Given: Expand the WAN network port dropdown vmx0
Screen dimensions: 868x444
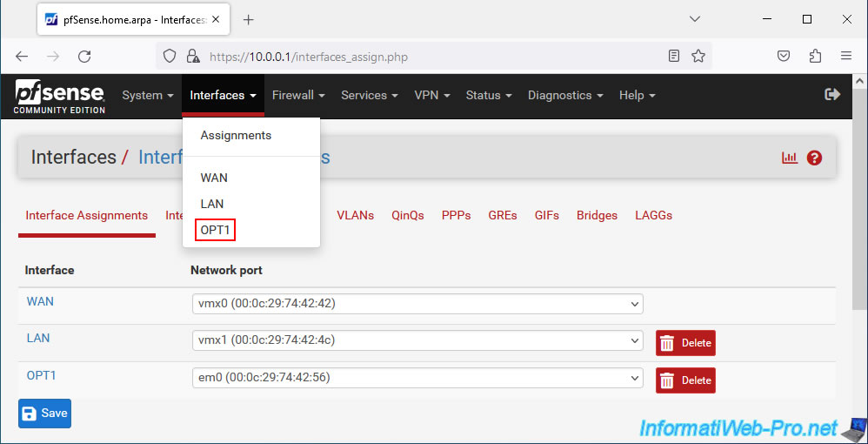Looking at the screenshot, I should [x=418, y=304].
